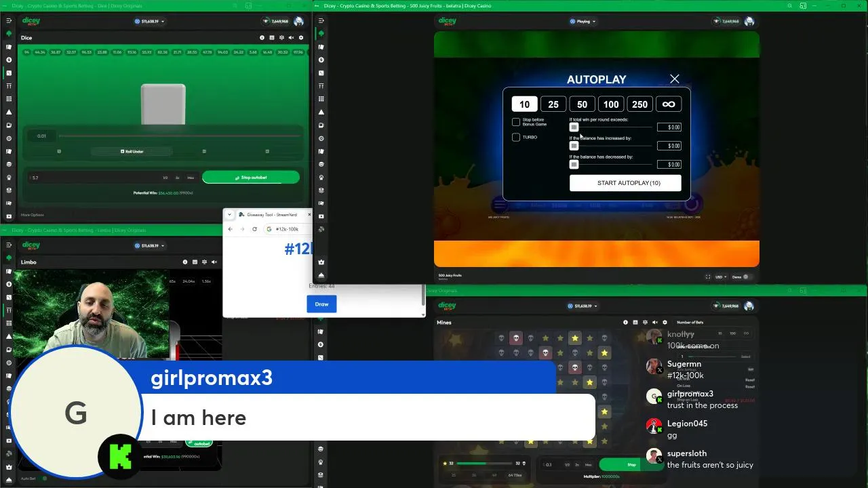The height and width of the screenshot is (488, 868).
Task: Select 10 autoplay spins
Action: [524, 104]
